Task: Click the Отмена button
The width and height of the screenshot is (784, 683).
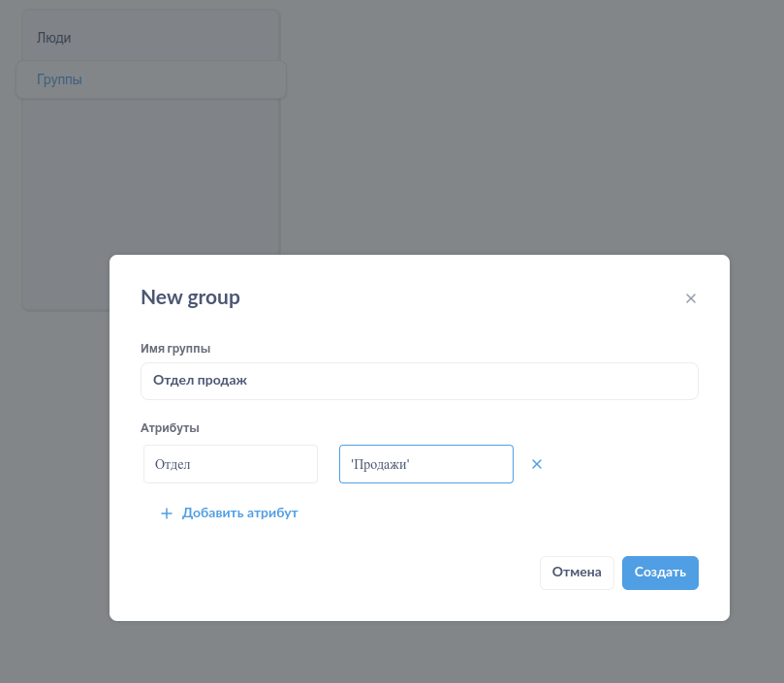Action: click(x=577, y=573)
